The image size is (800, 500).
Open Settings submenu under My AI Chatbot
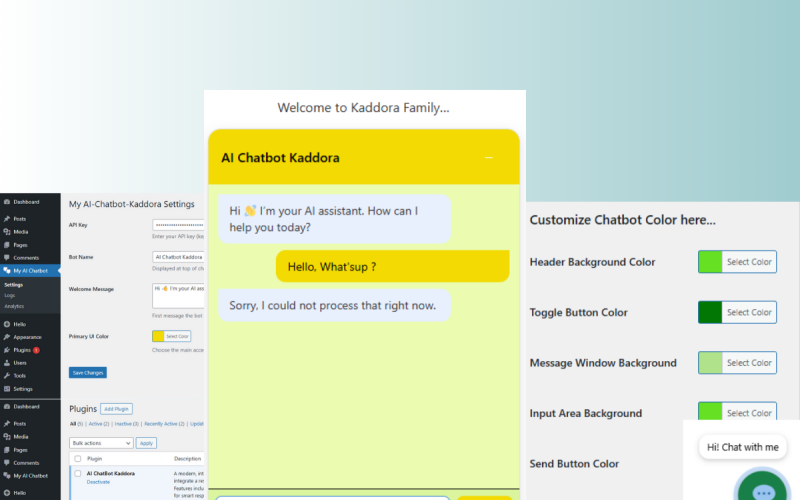point(14,285)
